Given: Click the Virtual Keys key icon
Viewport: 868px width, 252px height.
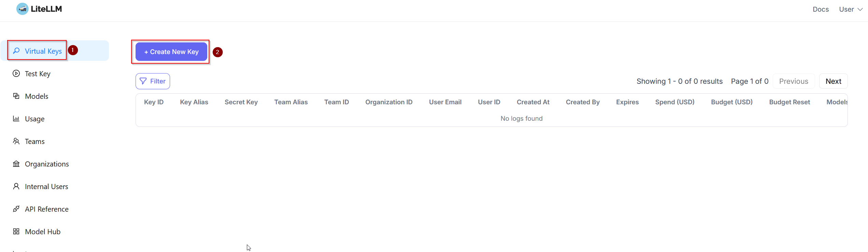Looking at the screenshot, I should coord(16,51).
